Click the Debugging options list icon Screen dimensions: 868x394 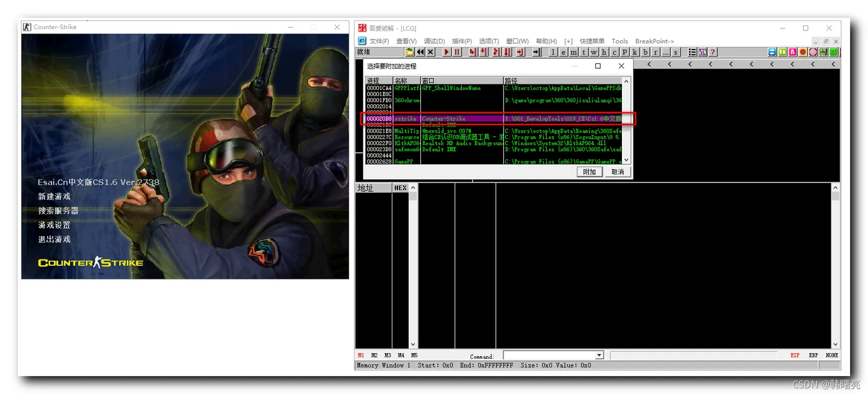coord(693,52)
